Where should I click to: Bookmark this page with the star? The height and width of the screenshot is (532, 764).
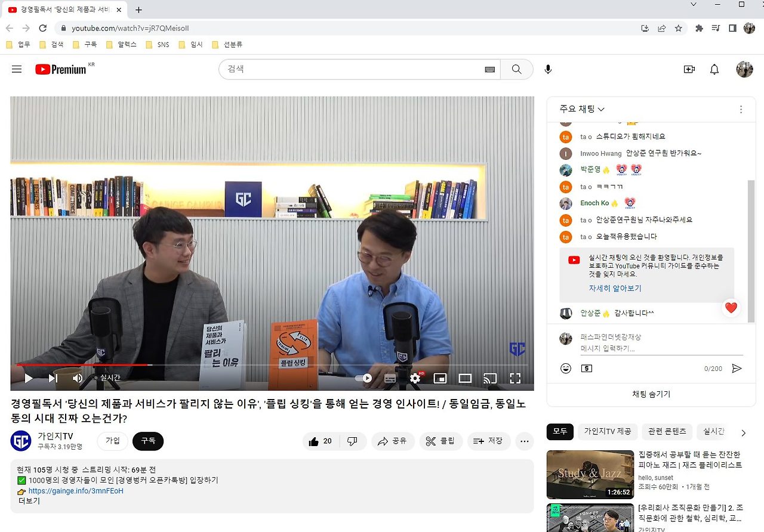(679, 28)
